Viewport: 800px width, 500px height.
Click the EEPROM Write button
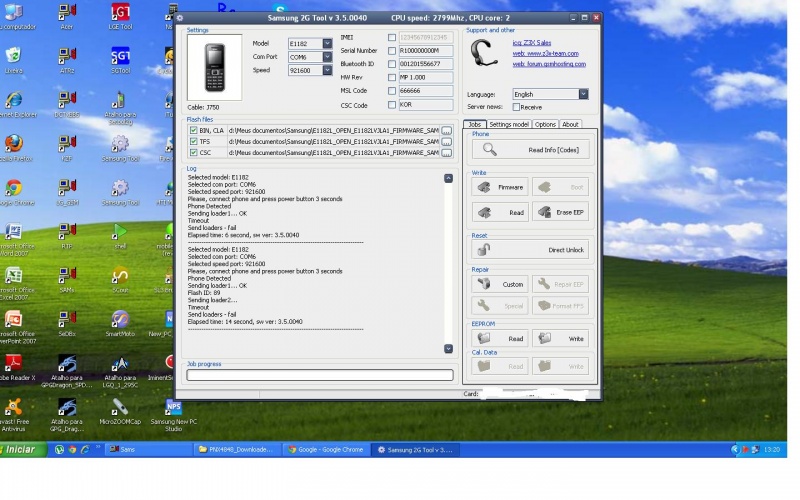coord(560,338)
